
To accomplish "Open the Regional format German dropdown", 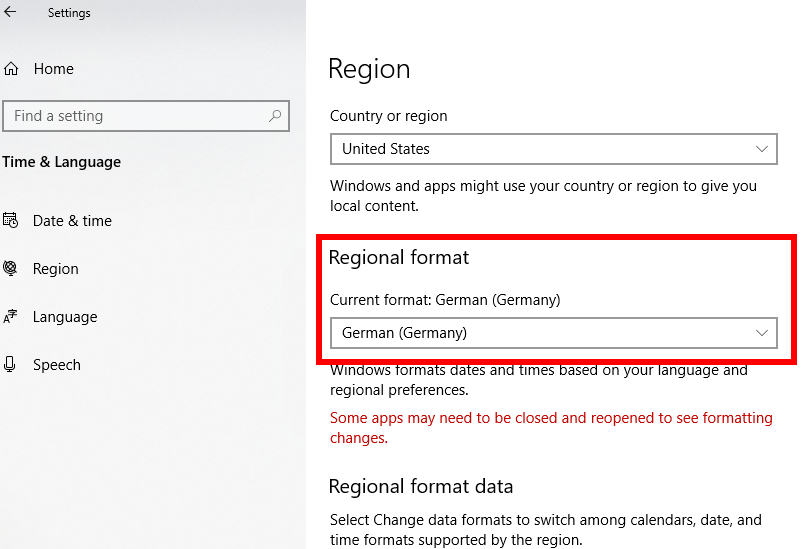I will point(553,333).
